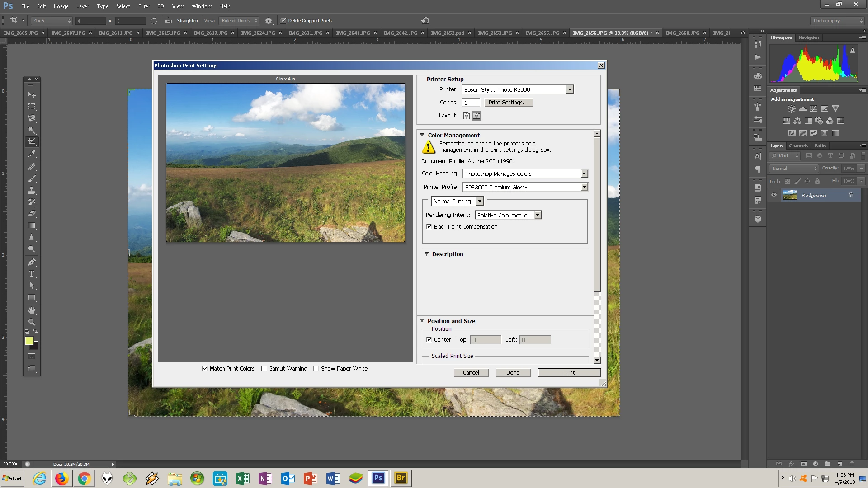This screenshot has width=868, height=488.
Task: Uncheck Black Point Compensation
Action: [x=429, y=226]
